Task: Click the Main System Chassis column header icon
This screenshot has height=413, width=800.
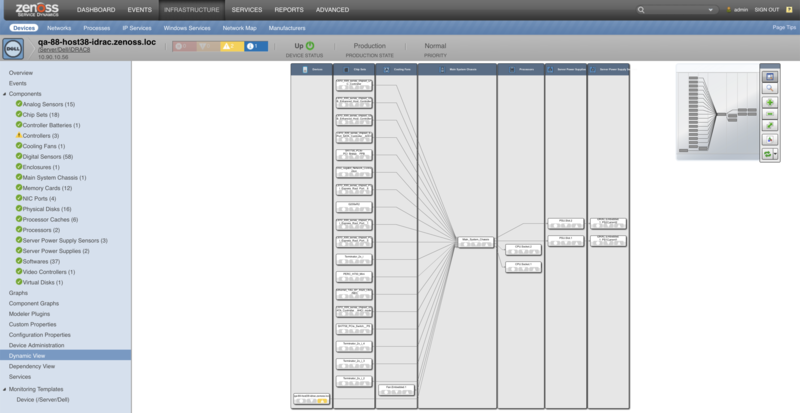Action: point(442,69)
